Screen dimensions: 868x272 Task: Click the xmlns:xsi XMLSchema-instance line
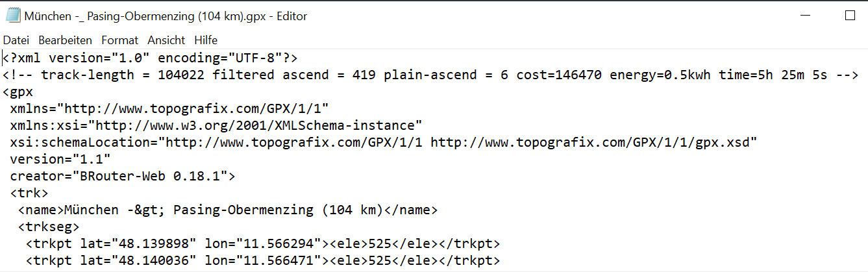tap(216, 126)
